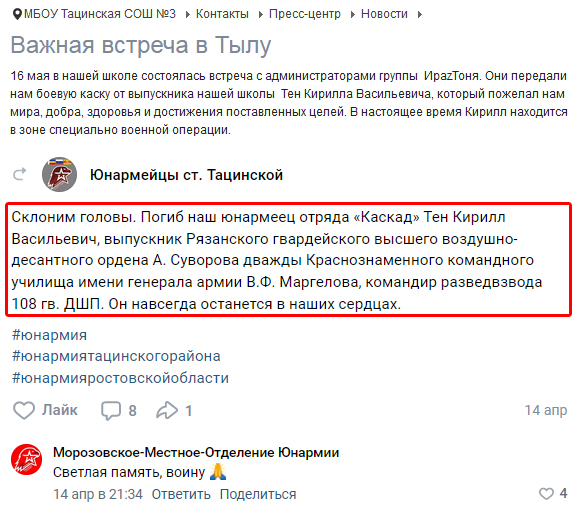Expand arrow before Контакты breadcrumb
This screenshot has height=517, width=577.
point(188,15)
